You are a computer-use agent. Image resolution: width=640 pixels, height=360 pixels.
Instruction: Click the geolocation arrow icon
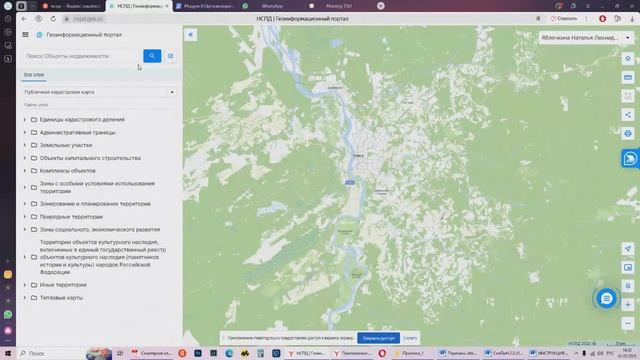click(628, 249)
